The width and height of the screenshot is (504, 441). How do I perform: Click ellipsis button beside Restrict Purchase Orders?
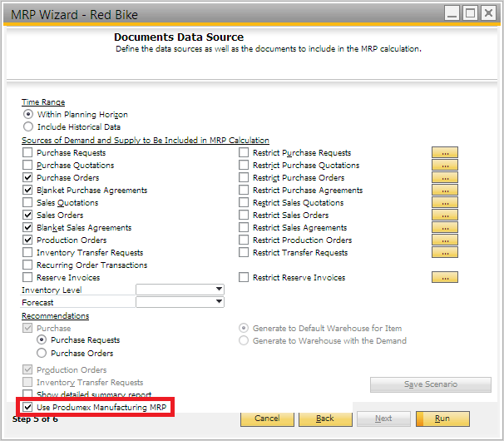pyautogui.click(x=445, y=178)
